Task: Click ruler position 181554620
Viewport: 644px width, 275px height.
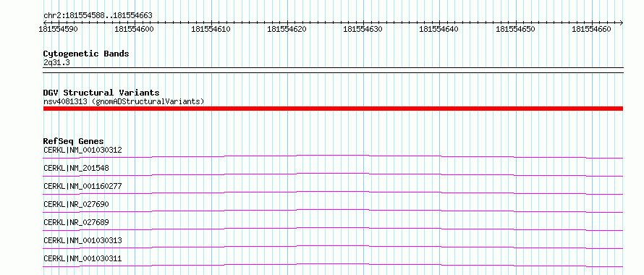Action: (287, 29)
